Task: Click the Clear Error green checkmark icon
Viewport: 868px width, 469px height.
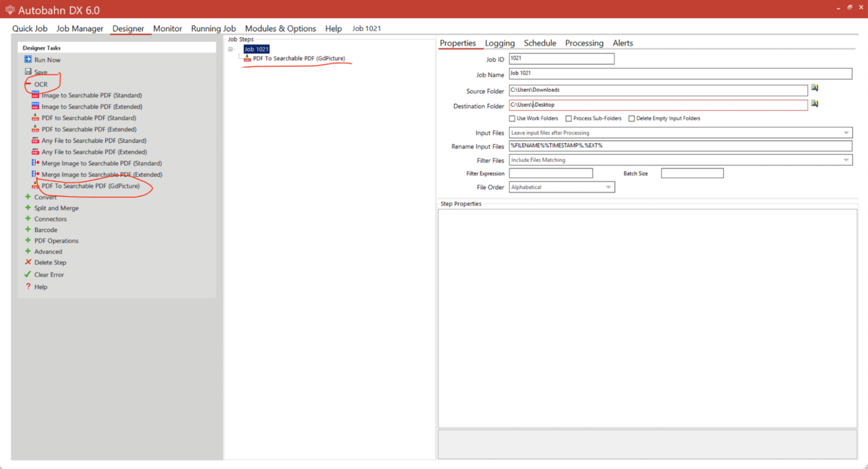Action: click(x=27, y=275)
